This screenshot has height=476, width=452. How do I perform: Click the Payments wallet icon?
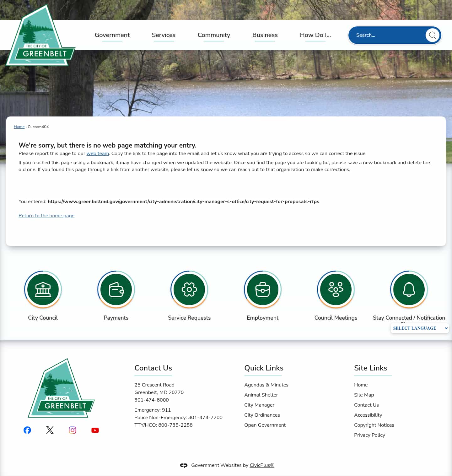(116, 289)
